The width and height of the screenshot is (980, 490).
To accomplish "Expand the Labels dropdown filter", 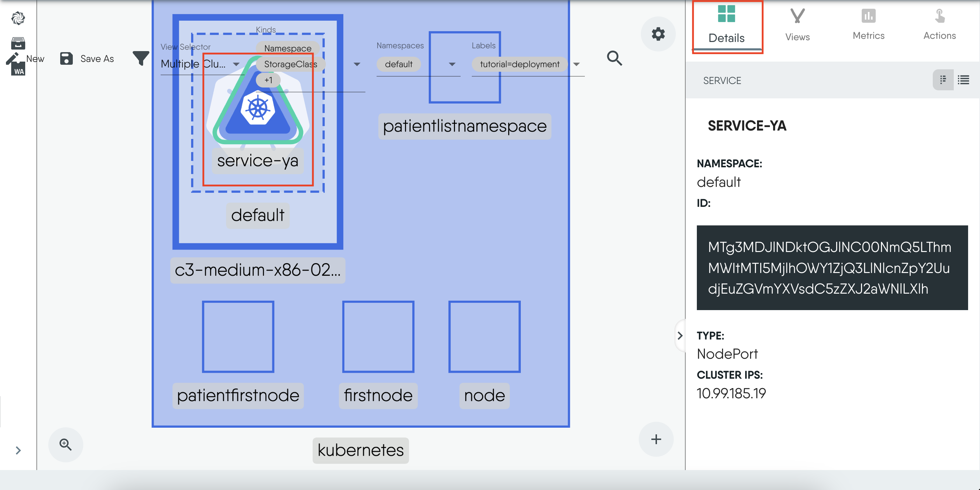I will (x=576, y=64).
